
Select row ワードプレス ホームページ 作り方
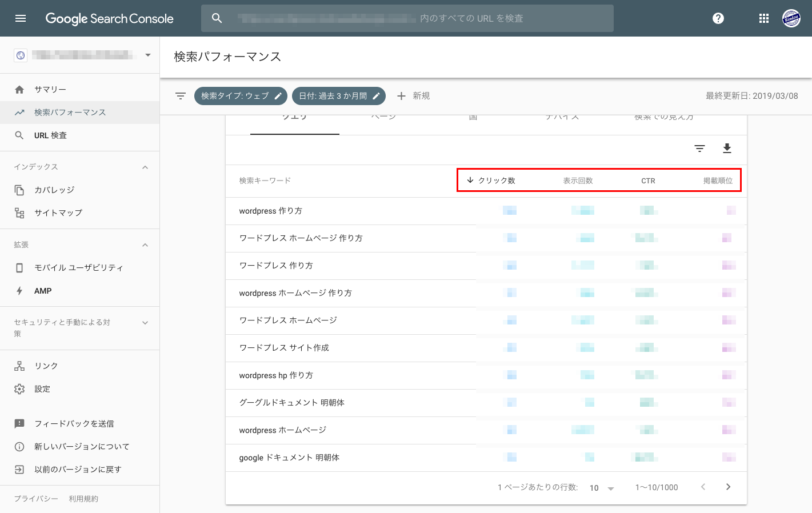coord(486,238)
